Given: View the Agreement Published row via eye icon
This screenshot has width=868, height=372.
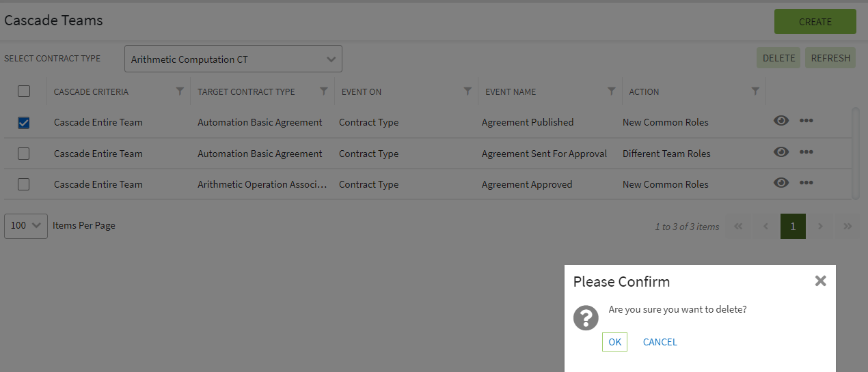Looking at the screenshot, I should 781,121.
